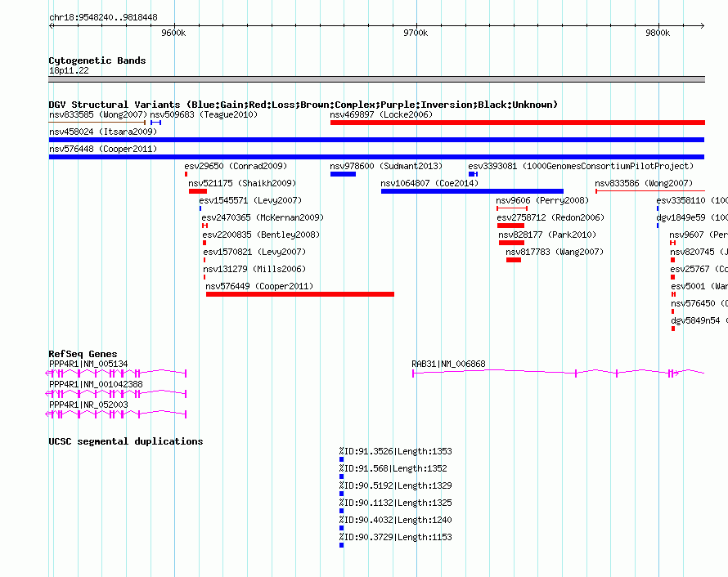Click the nsv828177 (Park2010) red bar
728x577 pixels.
tap(511, 243)
